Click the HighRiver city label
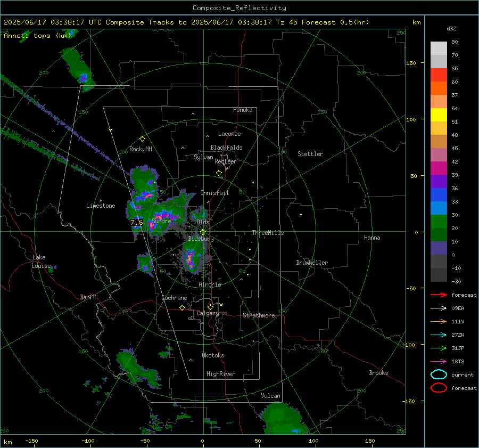The width and height of the screenshot is (479, 448). click(x=221, y=374)
